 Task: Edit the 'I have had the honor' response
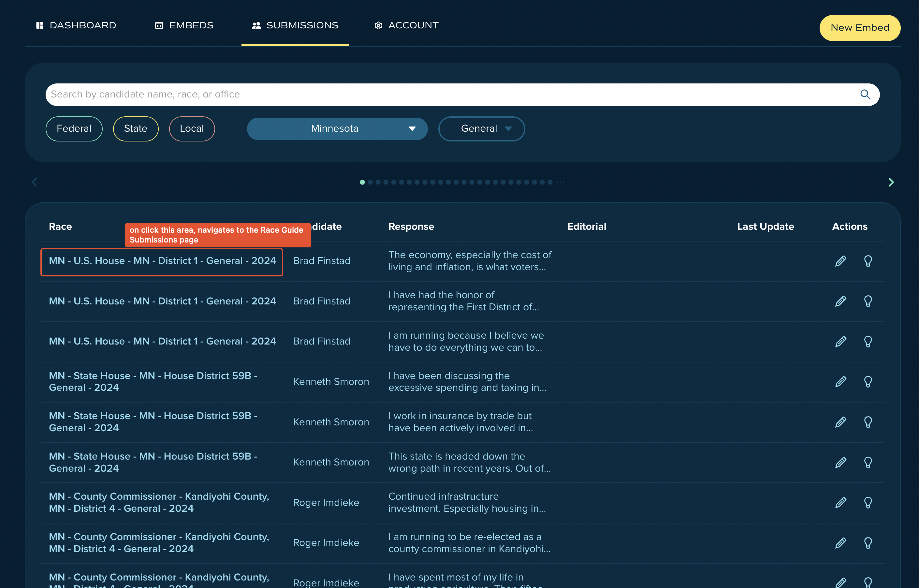tap(841, 301)
